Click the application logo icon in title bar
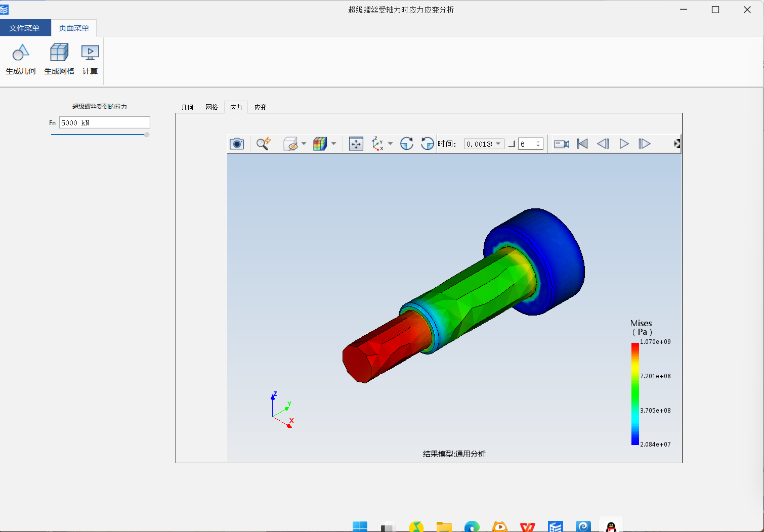This screenshot has height=532, width=764. point(4,9)
